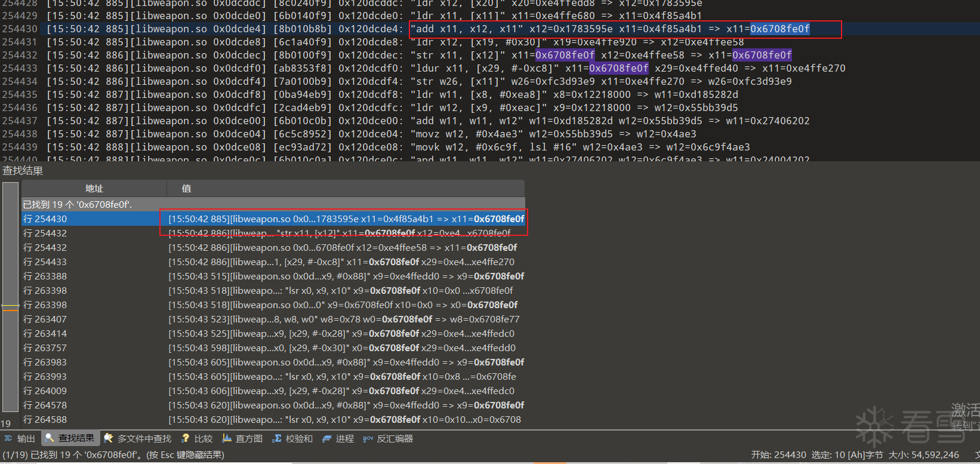Click the selected 0x6708fe0f on editor line 254430
Viewport: 980px width, 464px height.
(x=780, y=29)
